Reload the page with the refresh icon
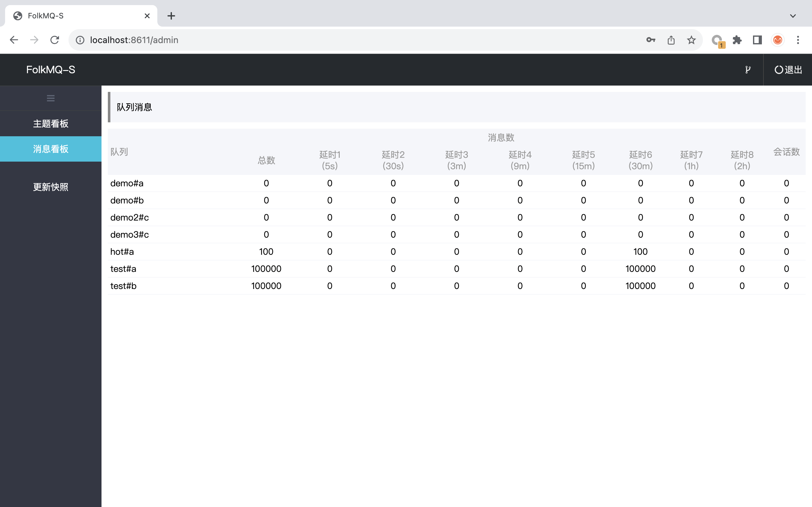This screenshot has width=812, height=507. click(55, 40)
